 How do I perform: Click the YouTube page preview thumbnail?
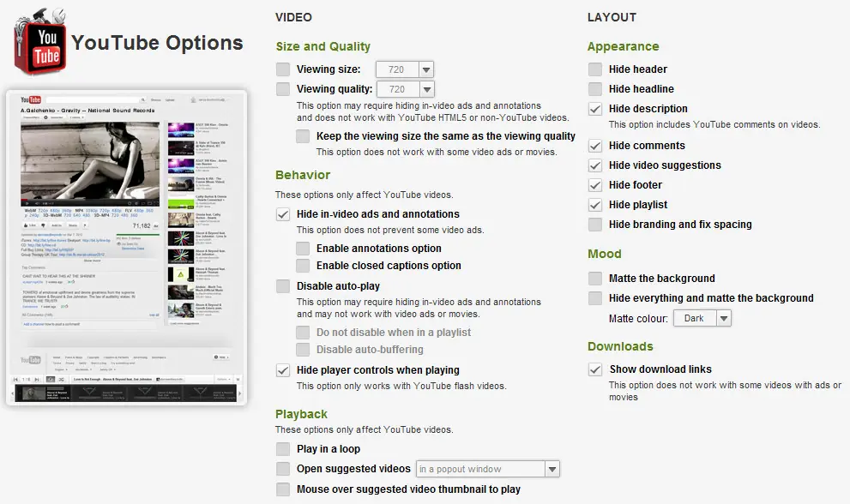[126, 248]
